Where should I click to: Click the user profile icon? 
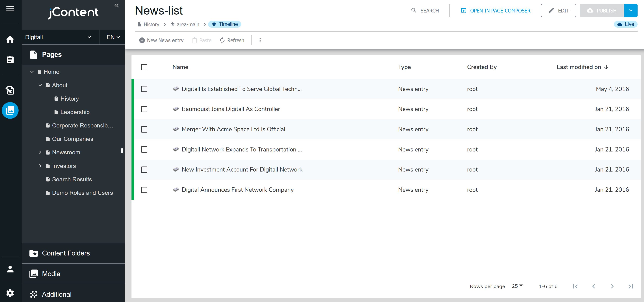[x=10, y=269]
